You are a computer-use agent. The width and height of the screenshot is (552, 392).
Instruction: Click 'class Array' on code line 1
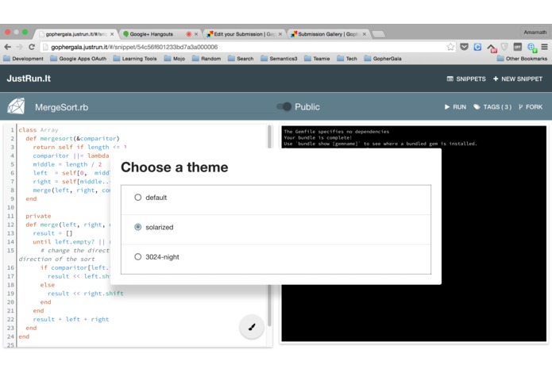click(38, 129)
